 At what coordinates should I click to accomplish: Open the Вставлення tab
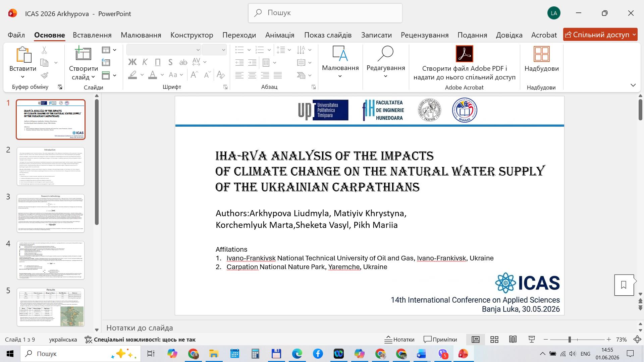[x=92, y=35]
